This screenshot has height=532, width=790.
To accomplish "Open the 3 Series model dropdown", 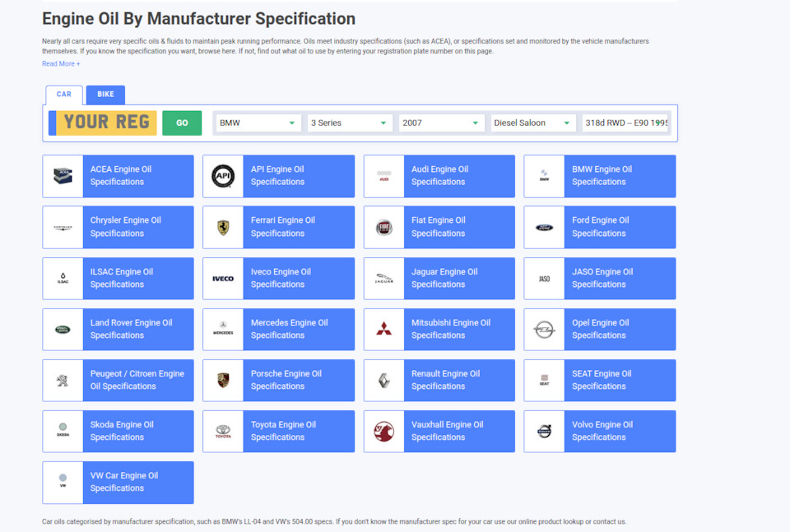I will pos(350,123).
